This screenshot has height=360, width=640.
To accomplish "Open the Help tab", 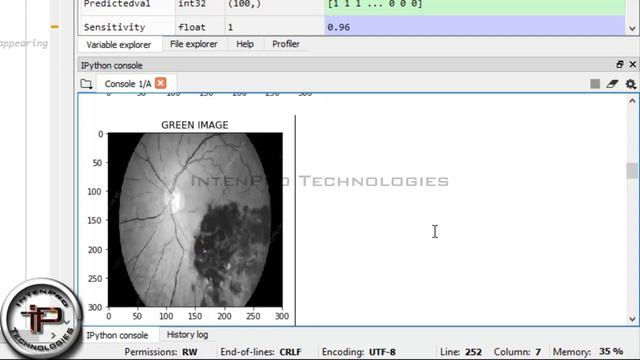I will click(245, 44).
